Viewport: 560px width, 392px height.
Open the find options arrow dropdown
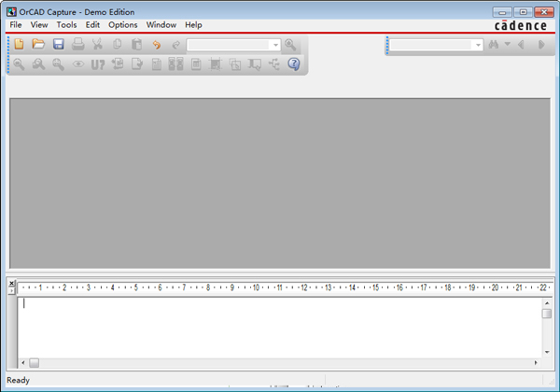click(507, 45)
